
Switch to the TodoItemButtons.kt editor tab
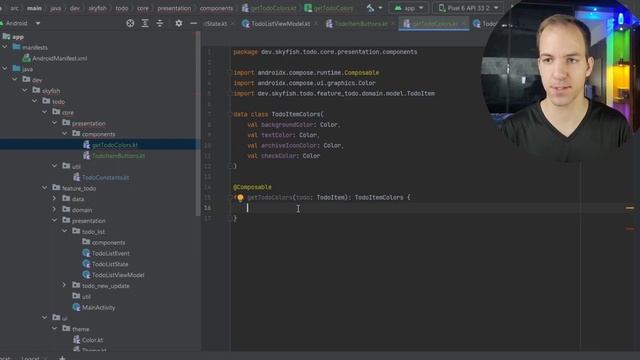pos(357,24)
